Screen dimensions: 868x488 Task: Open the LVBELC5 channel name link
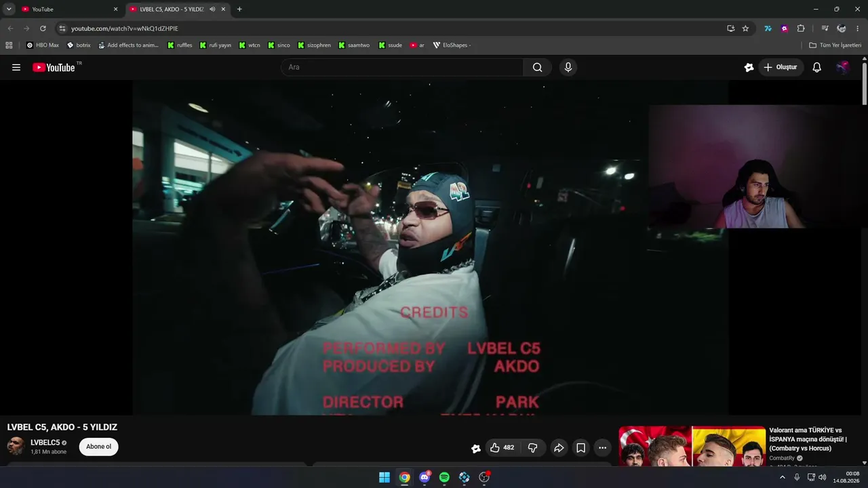(45, 443)
